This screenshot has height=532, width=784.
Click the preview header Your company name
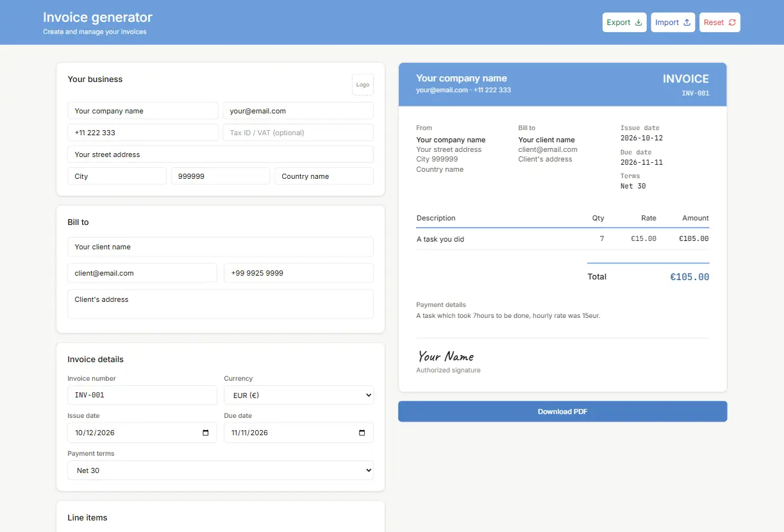tap(462, 78)
